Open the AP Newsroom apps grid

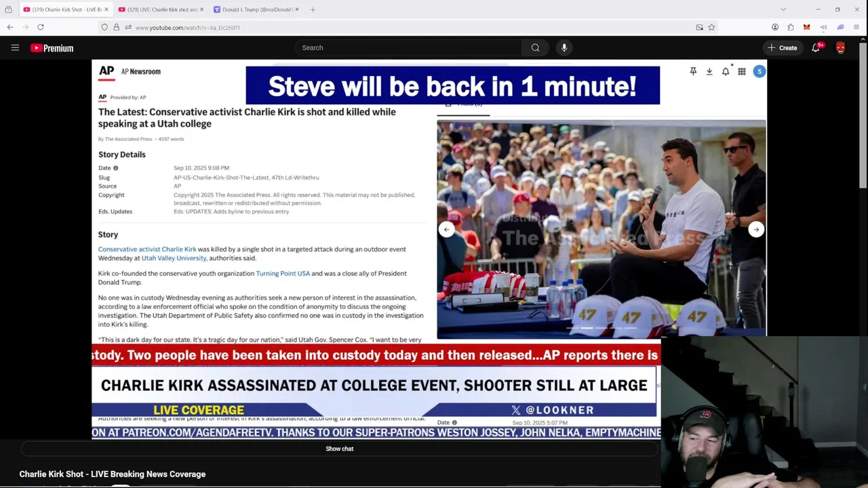(742, 71)
